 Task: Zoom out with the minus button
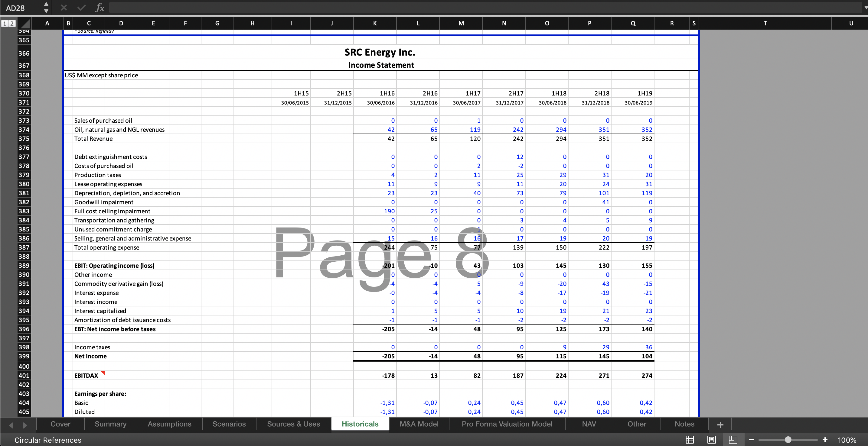coord(751,440)
